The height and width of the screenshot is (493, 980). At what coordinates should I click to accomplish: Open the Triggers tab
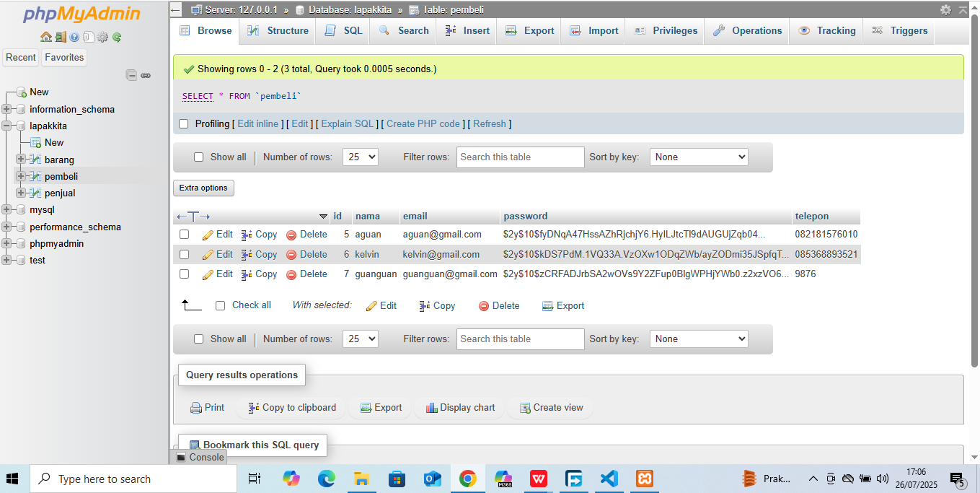[899, 30]
